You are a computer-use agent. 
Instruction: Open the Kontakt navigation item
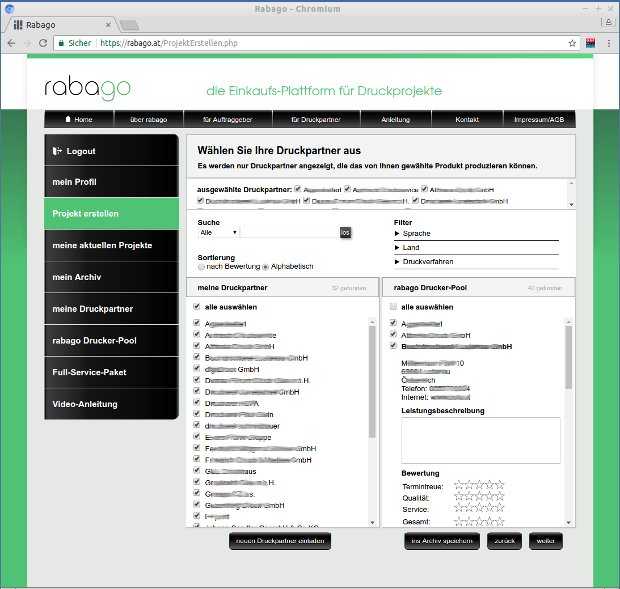tap(467, 119)
